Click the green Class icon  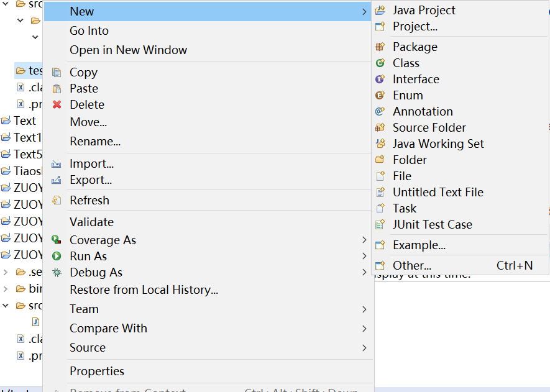point(380,63)
